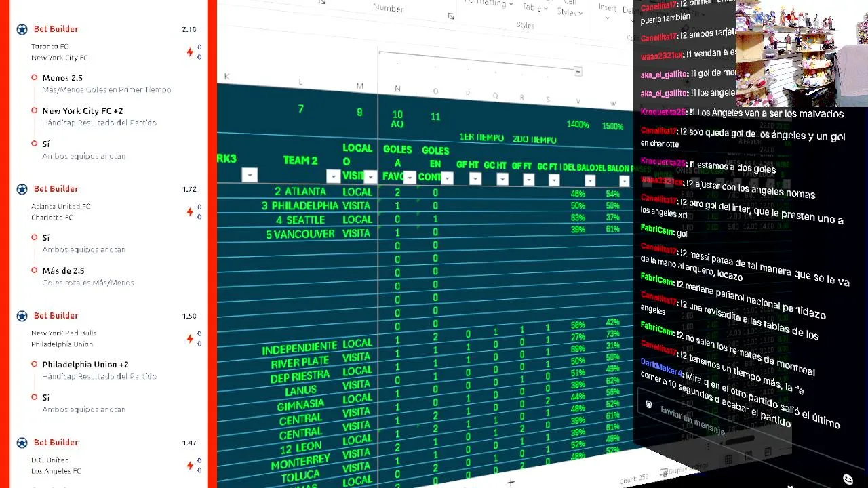The width and height of the screenshot is (868, 488).
Task: Click the Count: 252 status bar entry
Action: pos(633,479)
